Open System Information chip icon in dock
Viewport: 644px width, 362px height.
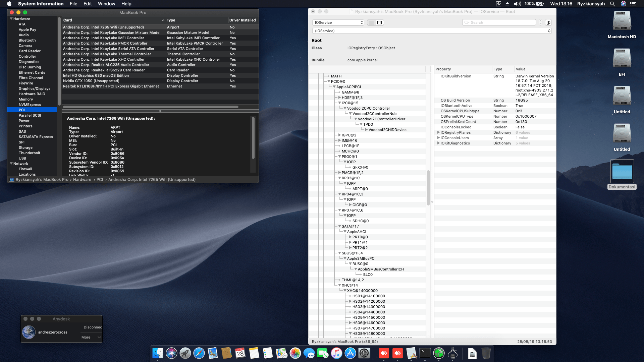452,353
